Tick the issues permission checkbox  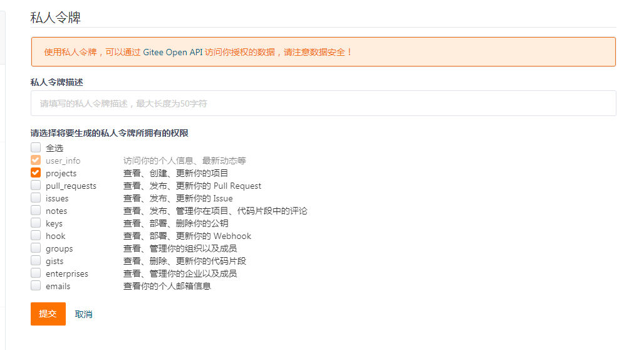36,198
